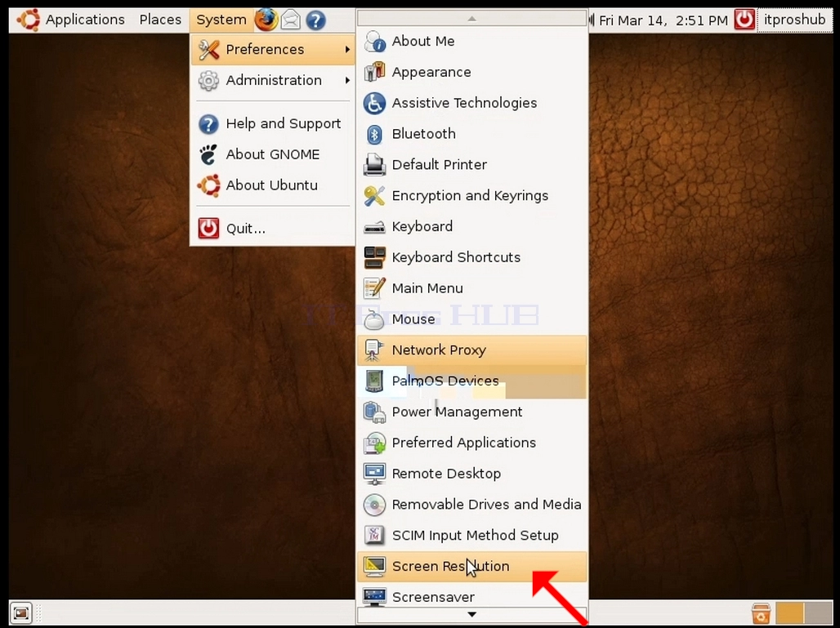The width and height of the screenshot is (840, 628).
Task: Click the Preferences wrench and screwdriver icon
Action: [x=208, y=49]
